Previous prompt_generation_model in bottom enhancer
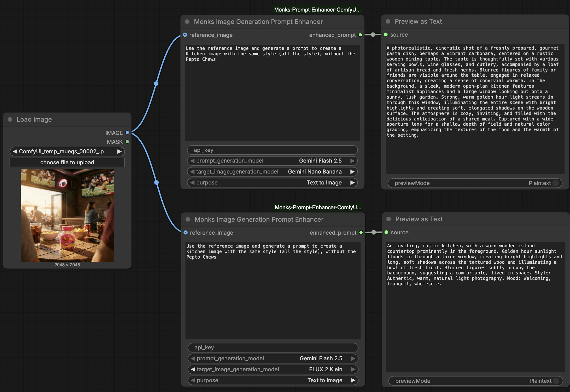Screen dimensions: 570x392 [x=193, y=359]
